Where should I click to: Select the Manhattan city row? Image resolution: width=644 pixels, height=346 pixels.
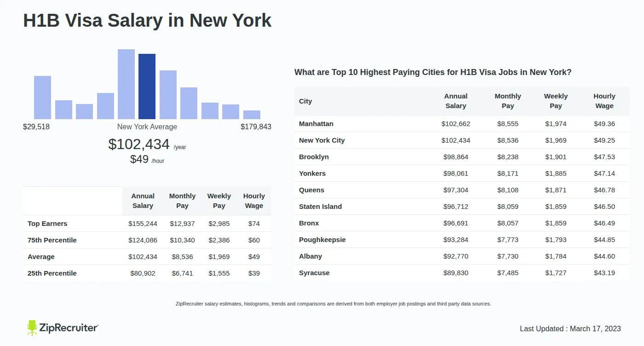coord(316,124)
